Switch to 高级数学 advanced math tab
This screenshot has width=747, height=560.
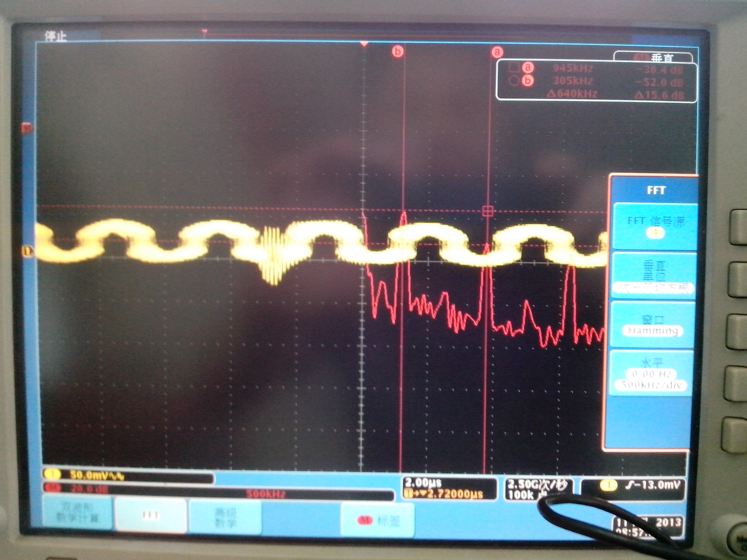point(225,517)
